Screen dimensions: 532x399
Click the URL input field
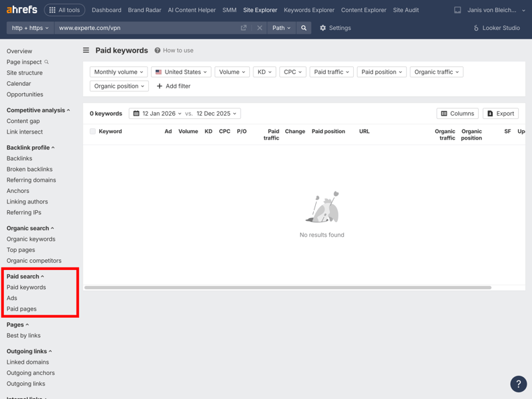coord(146,28)
